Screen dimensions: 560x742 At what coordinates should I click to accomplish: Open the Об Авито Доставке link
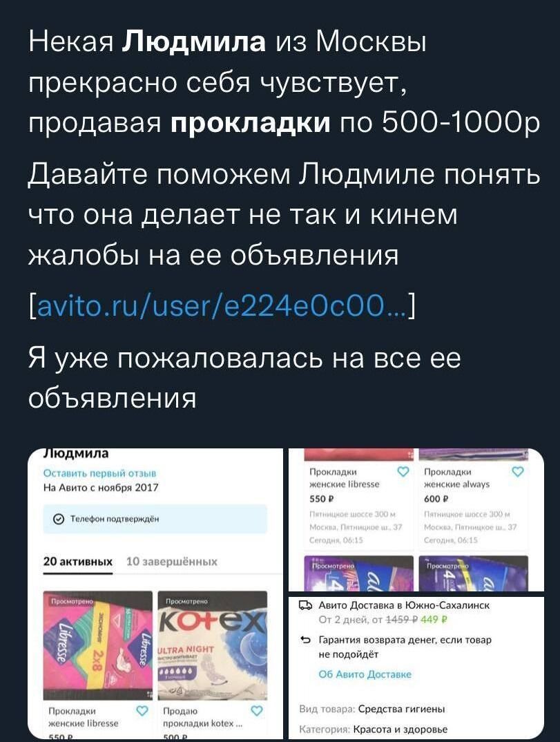click(x=365, y=674)
